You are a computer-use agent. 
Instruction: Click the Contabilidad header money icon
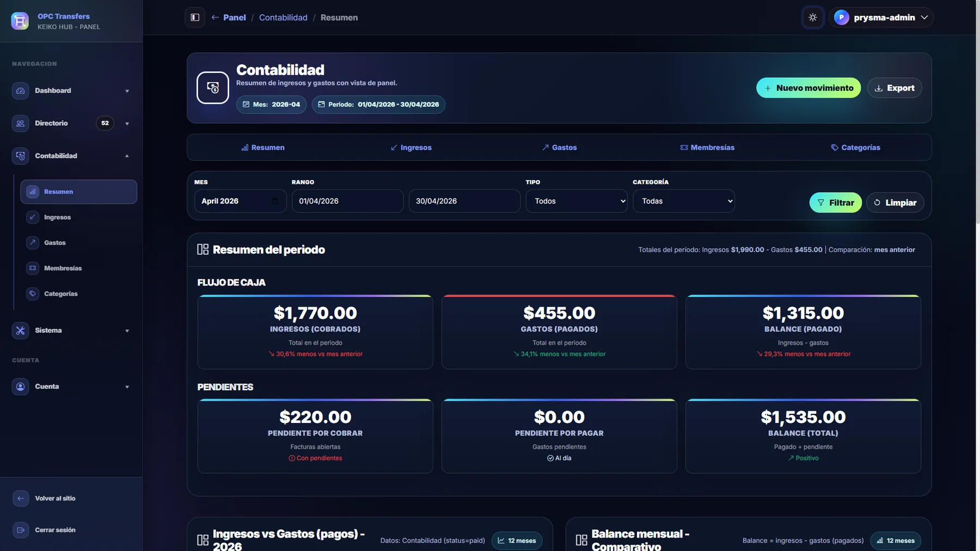click(x=213, y=88)
